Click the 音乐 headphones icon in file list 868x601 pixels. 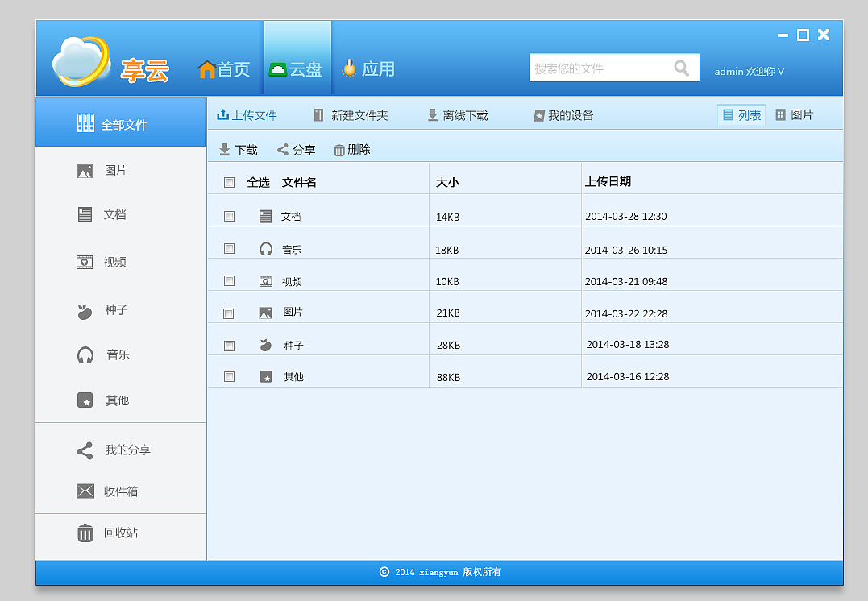tap(266, 248)
